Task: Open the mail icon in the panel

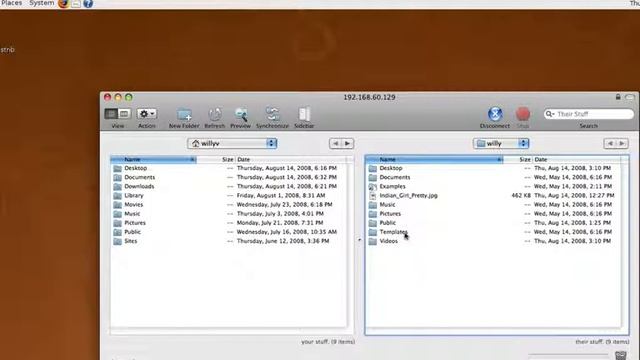Action: click(76, 4)
